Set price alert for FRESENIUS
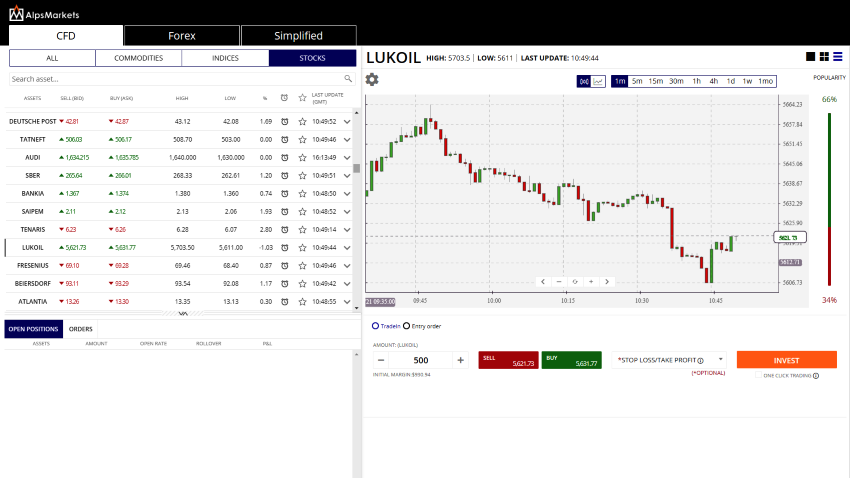This screenshot has height=478, width=850. point(285,266)
